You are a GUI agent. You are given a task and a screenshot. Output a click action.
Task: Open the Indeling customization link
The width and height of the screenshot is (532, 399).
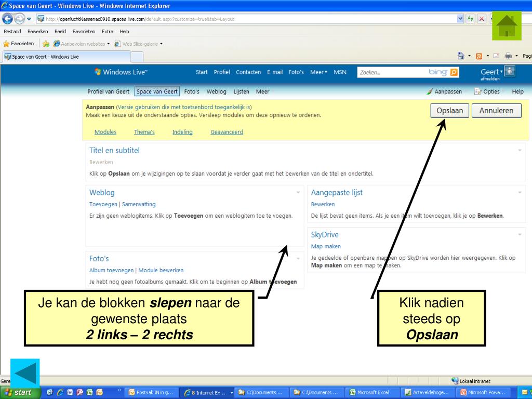(x=182, y=132)
